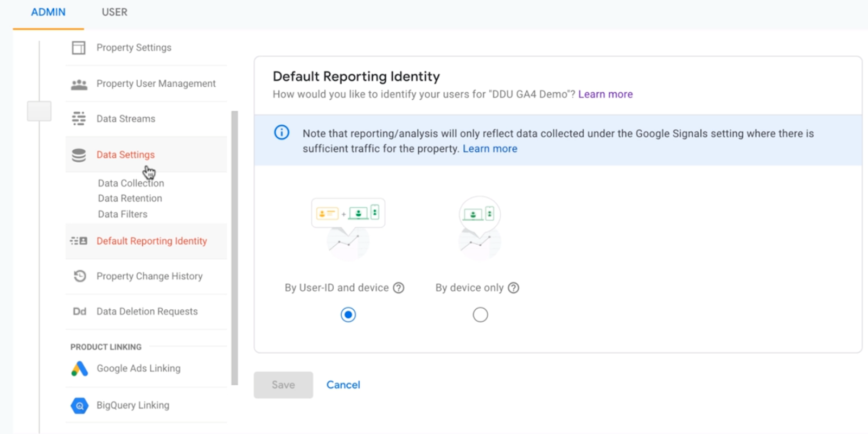
Task: Switch to the ADMIN tab
Action: pyautogui.click(x=48, y=12)
